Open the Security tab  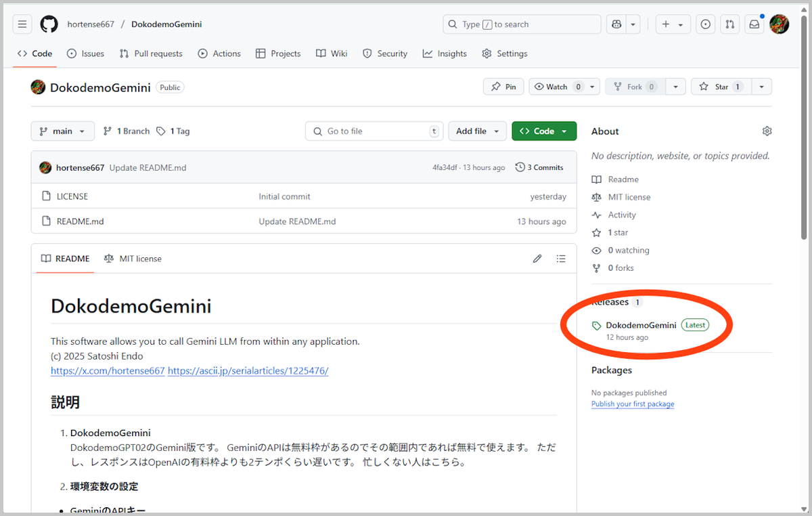(385, 53)
